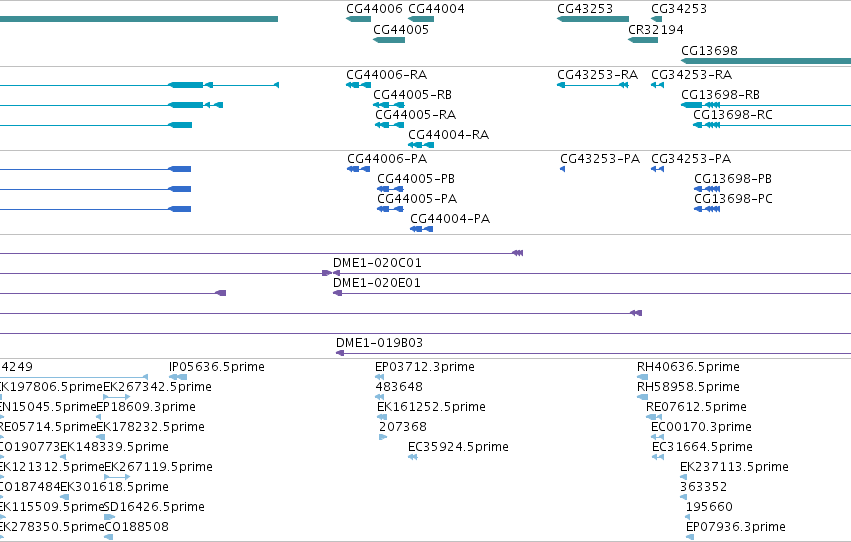851x542 pixels.
Task: Select the CG34253 gene label
Action: click(679, 9)
